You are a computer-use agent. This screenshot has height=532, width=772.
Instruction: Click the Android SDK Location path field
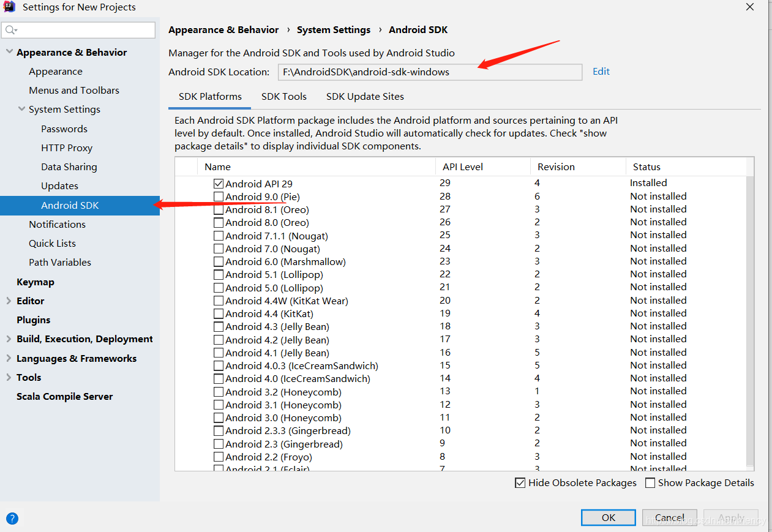[x=430, y=72]
